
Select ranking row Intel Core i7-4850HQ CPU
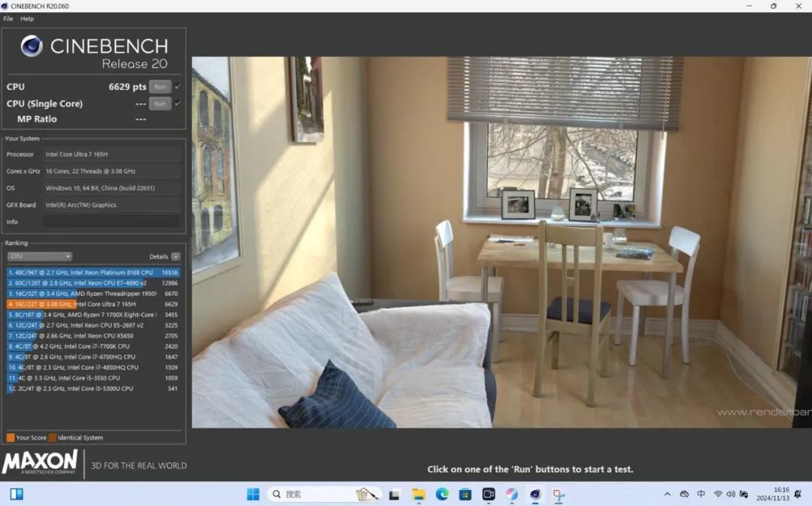pos(93,367)
